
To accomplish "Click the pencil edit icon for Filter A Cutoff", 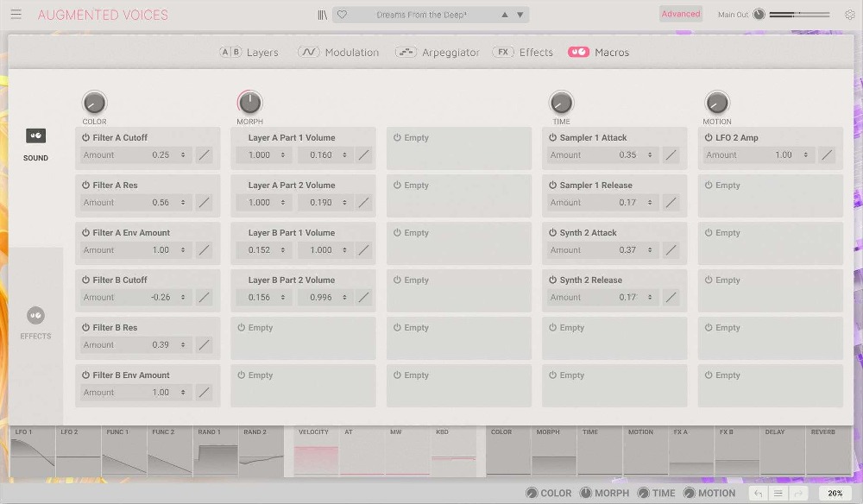I will pyautogui.click(x=204, y=154).
